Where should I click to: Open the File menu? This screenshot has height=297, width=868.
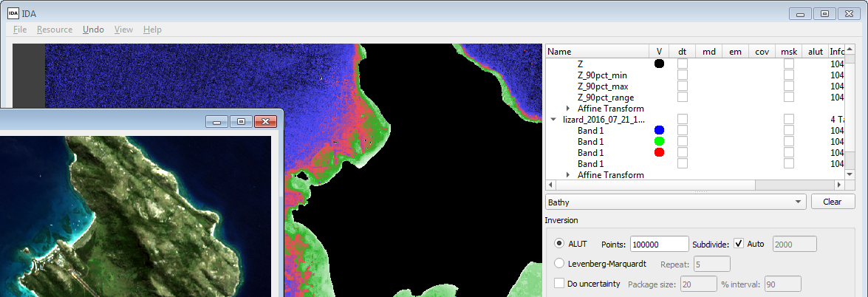pos(20,30)
